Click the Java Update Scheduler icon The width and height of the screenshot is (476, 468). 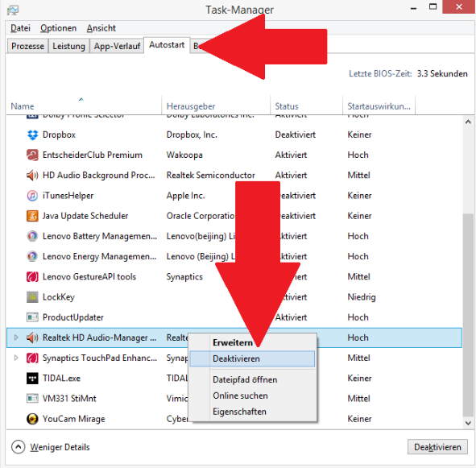click(32, 216)
